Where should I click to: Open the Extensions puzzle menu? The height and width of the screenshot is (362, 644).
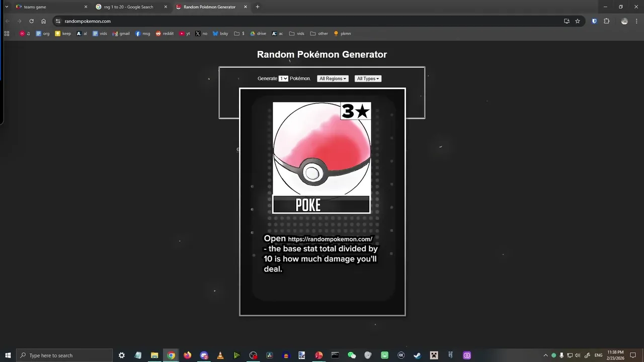tap(606, 21)
